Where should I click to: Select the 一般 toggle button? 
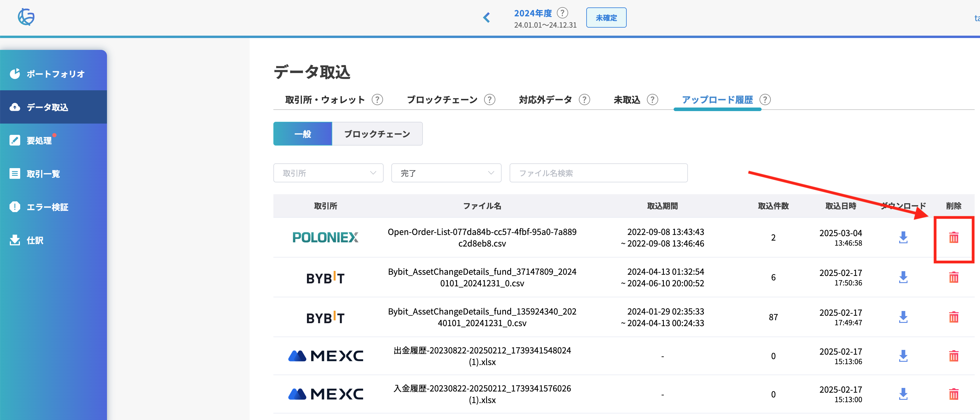pos(303,134)
